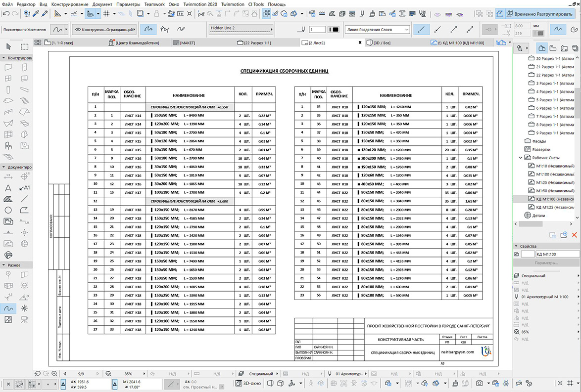Collapse the Свойства panel
The image size is (581, 392).
[516, 246]
